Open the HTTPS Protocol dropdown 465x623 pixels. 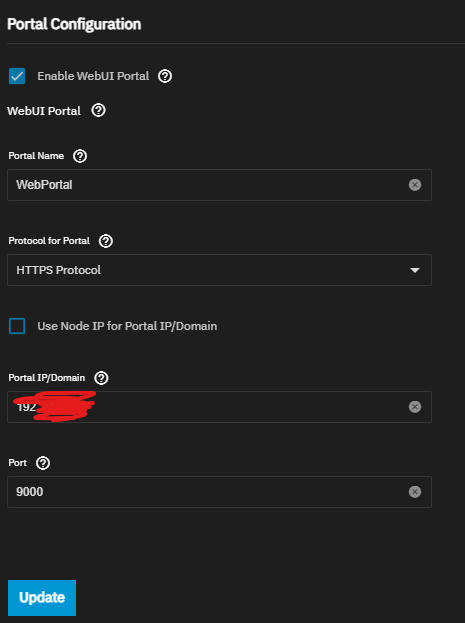point(219,270)
